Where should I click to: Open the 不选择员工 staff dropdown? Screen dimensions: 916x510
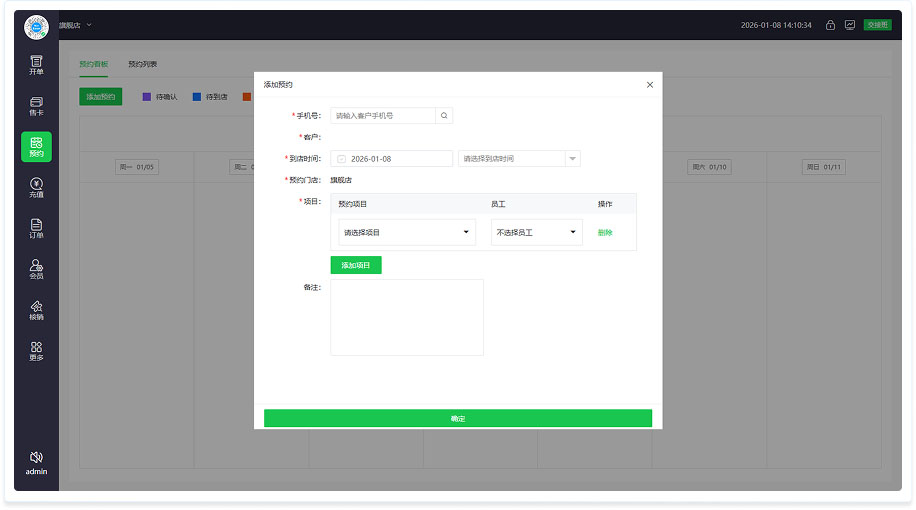pyautogui.click(x=536, y=233)
